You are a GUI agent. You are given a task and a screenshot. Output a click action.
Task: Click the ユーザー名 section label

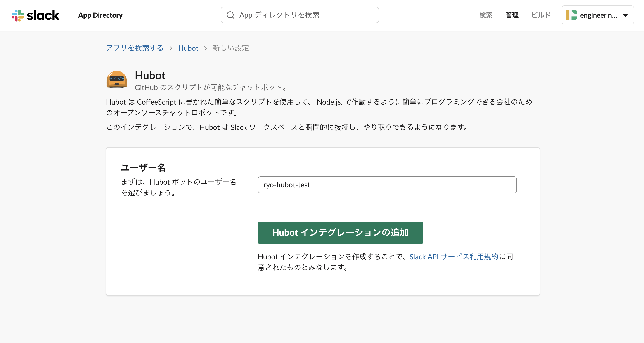pos(144,167)
